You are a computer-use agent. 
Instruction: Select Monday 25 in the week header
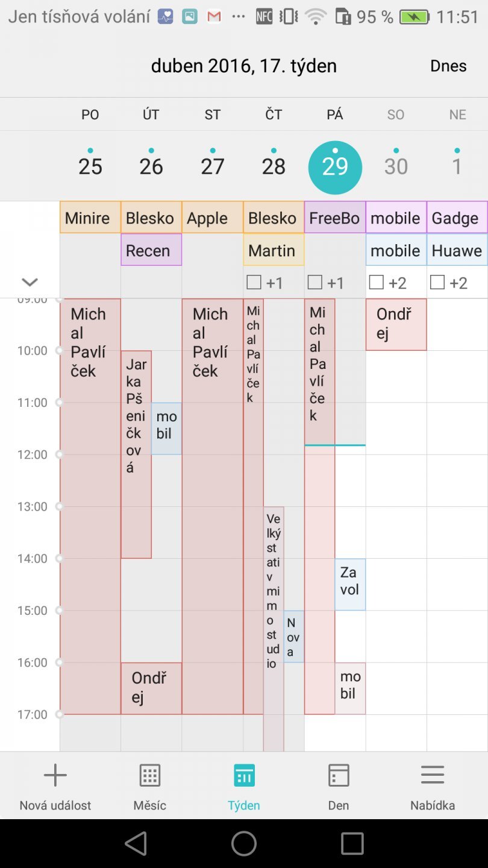click(x=90, y=166)
